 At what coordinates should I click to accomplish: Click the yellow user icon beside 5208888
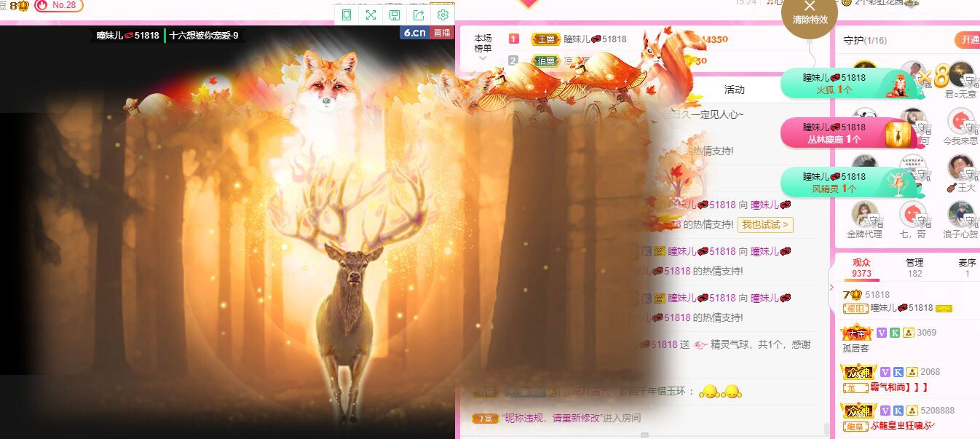click(x=912, y=411)
